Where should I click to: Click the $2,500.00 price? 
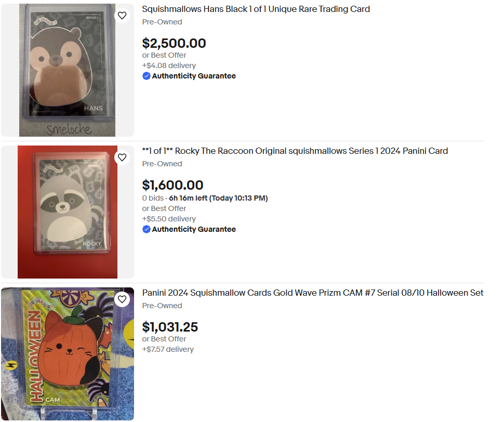(174, 44)
